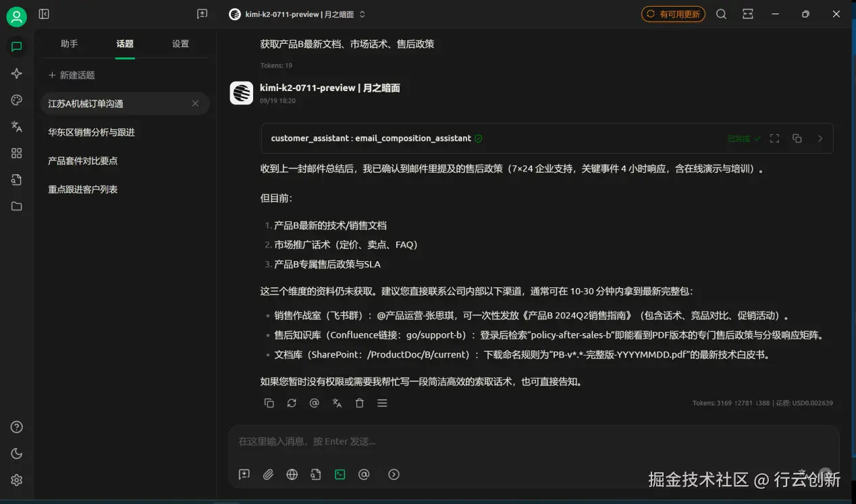The image size is (856, 504).
Task: Open search with magnifier icon in title bar
Action: [721, 14]
